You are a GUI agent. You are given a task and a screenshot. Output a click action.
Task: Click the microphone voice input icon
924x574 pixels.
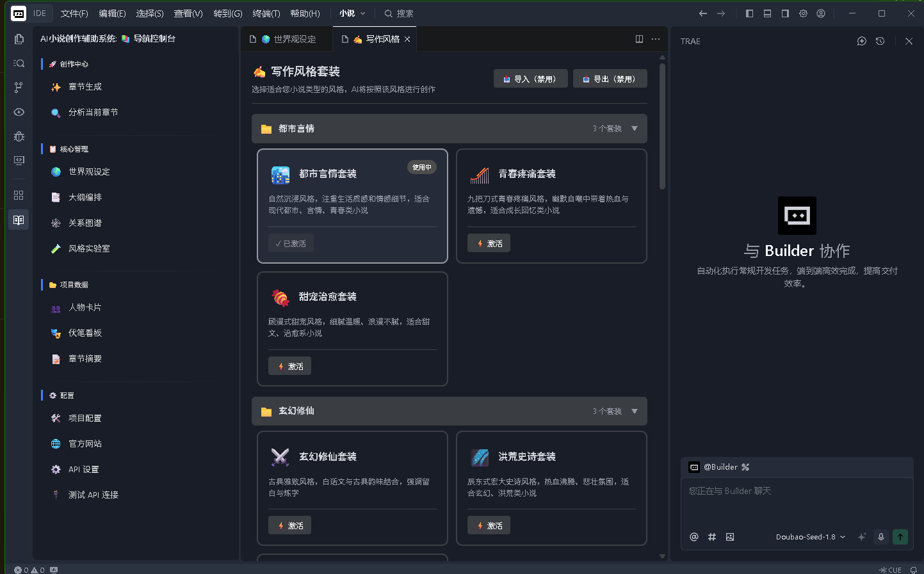click(x=880, y=537)
